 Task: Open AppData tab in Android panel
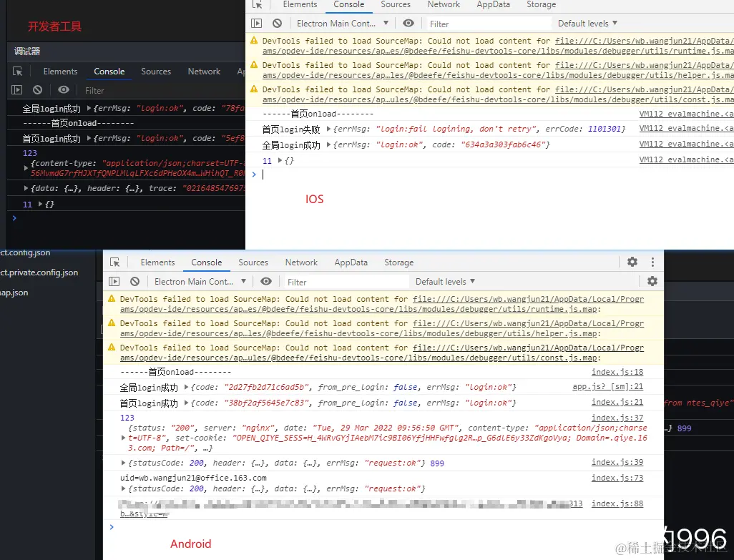(351, 262)
